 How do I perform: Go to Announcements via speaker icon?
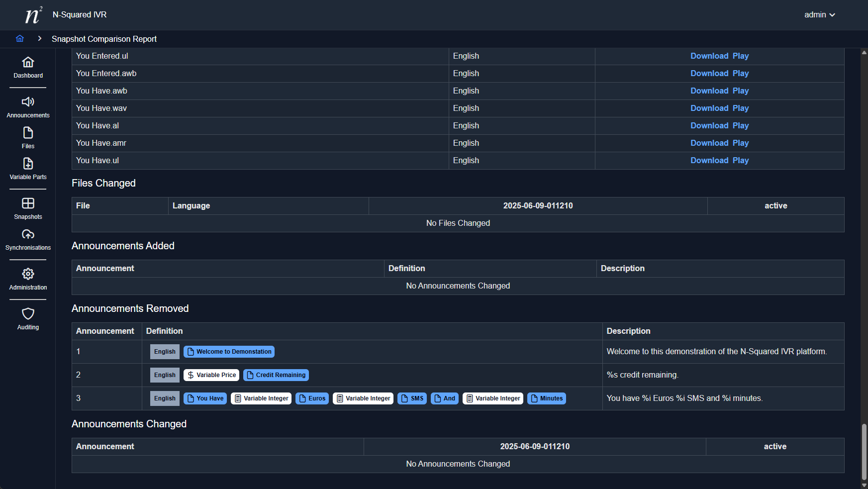pos(28,107)
